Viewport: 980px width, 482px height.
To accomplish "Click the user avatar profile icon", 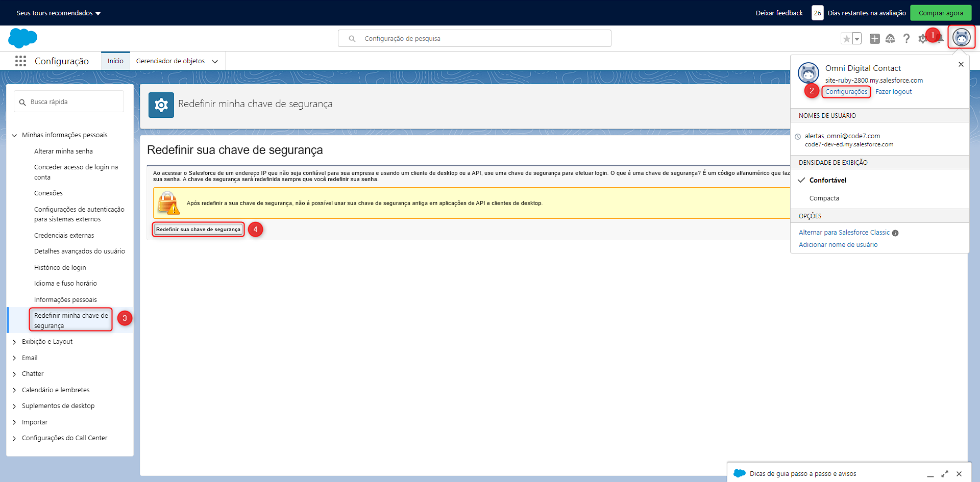I will pos(961,38).
